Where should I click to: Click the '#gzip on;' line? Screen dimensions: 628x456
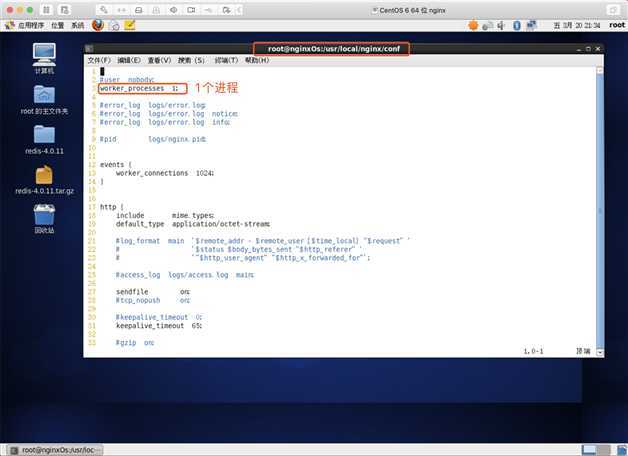[135, 343]
